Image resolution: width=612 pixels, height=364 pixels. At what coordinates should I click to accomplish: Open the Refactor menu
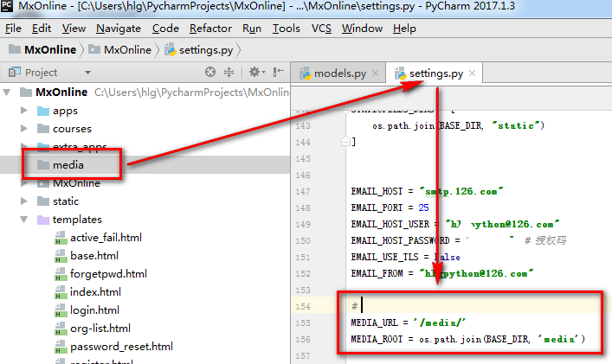tap(210, 29)
